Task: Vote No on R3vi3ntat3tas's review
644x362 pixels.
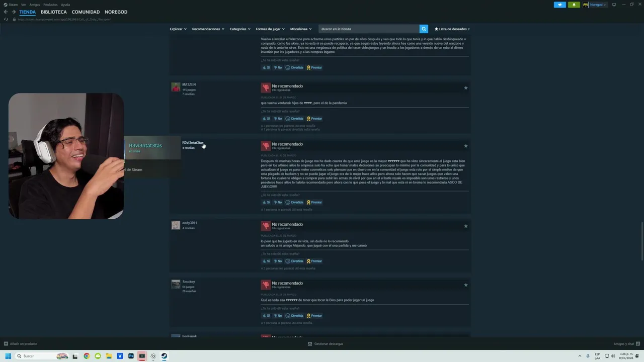Action: (x=278, y=202)
